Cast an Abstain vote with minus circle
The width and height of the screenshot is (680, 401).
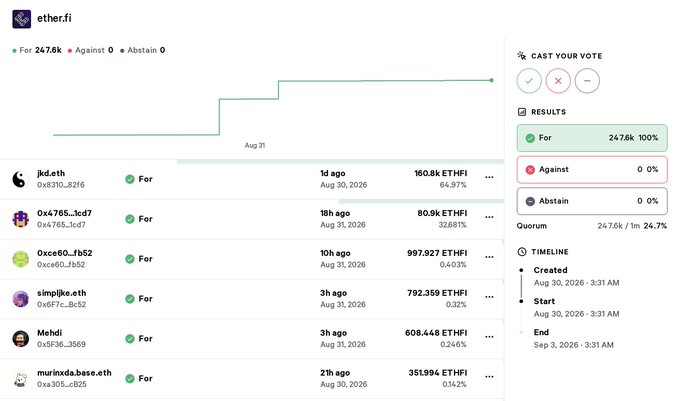click(587, 81)
